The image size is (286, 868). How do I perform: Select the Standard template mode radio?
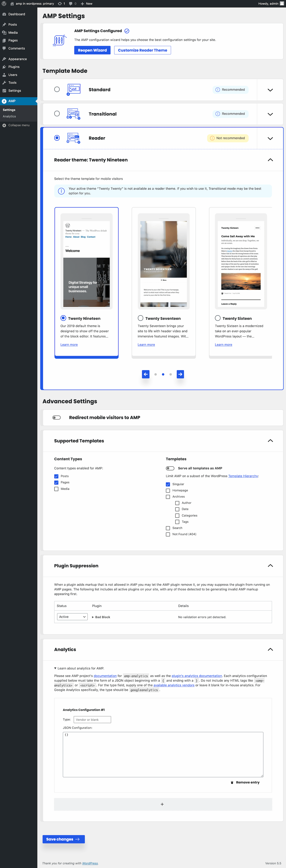point(57,89)
